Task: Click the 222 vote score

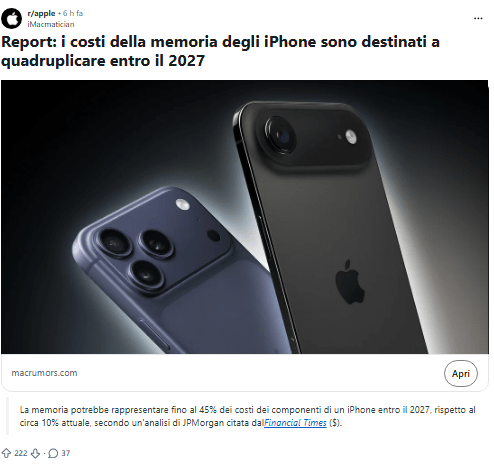Action: (21, 453)
